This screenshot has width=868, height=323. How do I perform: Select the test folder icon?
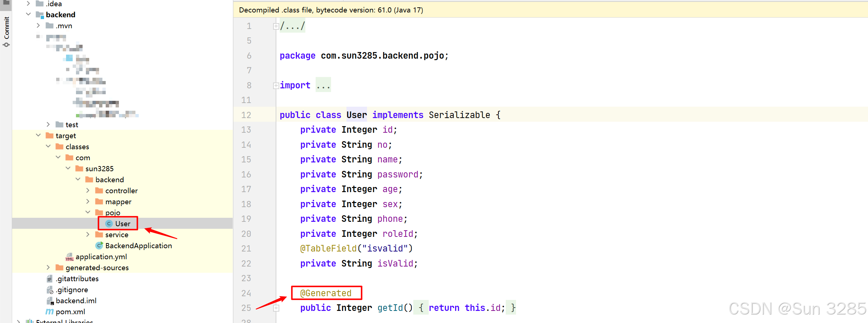tap(59, 124)
